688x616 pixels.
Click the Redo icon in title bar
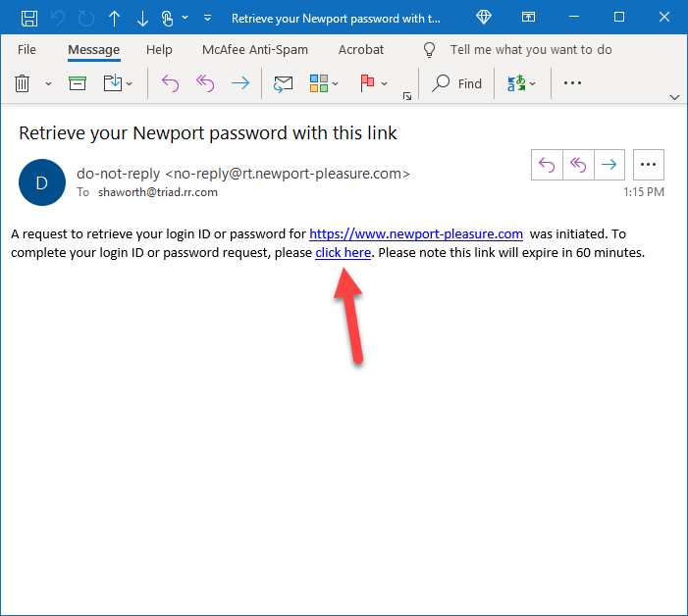(86, 19)
